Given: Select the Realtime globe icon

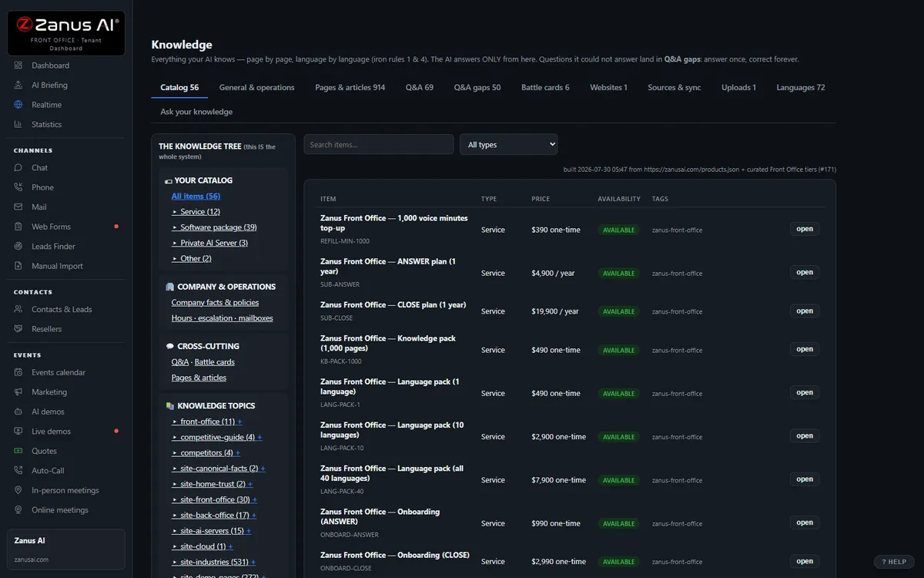Looking at the screenshot, I should (18, 105).
